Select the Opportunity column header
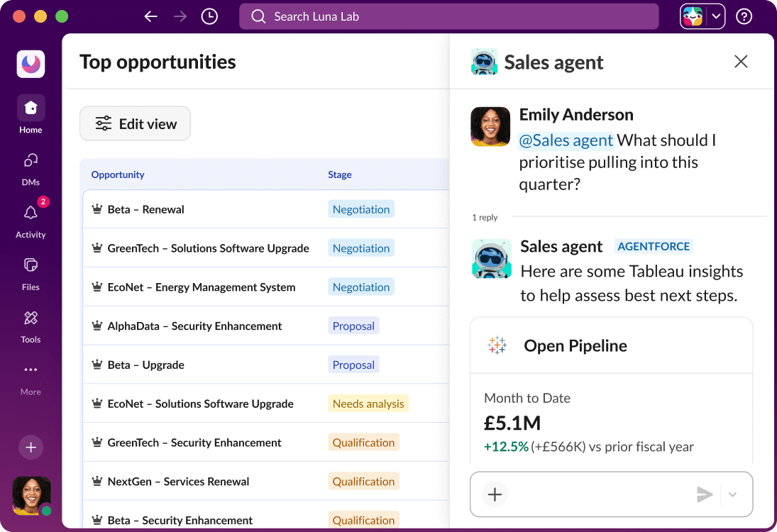 click(x=118, y=174)
